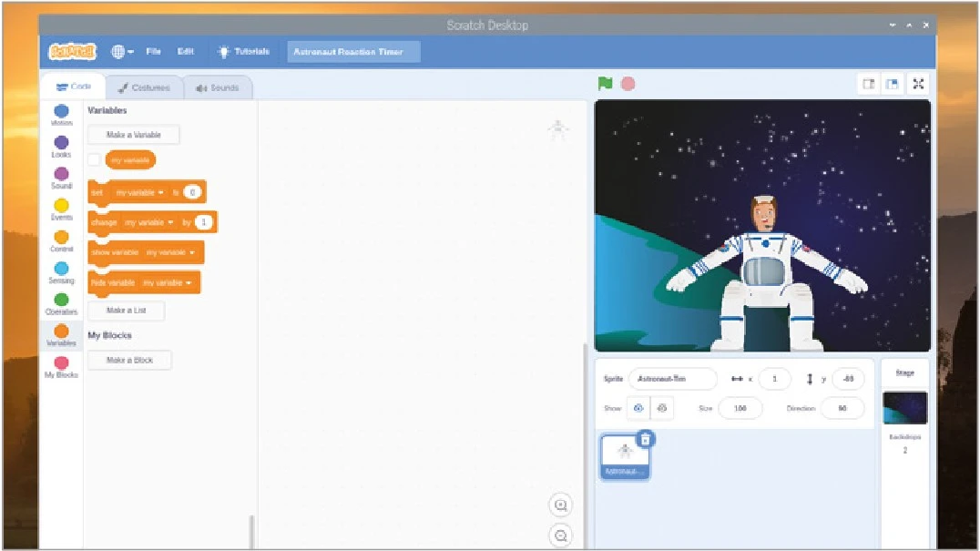Screen dimensions: 980x551
Task: Click the Make a Block button
Action: click(129, 360)
